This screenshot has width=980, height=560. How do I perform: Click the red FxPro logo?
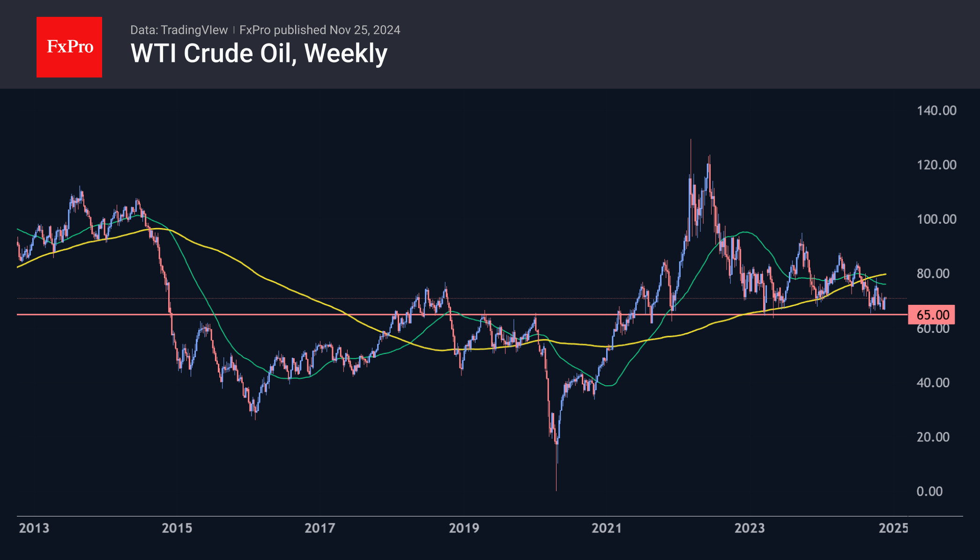69,47
